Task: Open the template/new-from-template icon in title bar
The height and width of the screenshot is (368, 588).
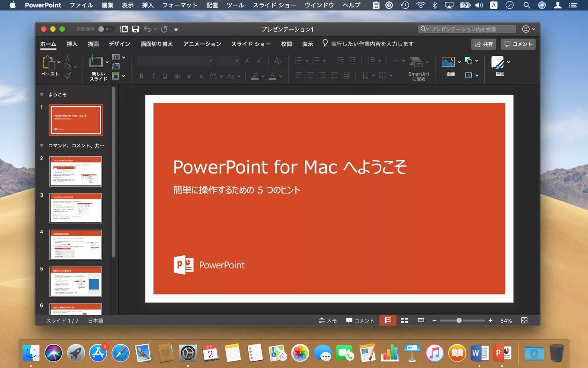Action: tap(124, 29)
